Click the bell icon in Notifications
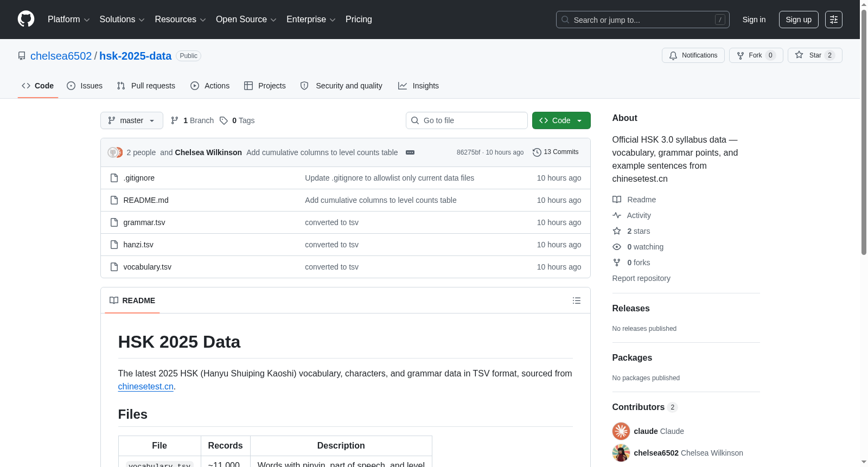The height and width of the screenshot is (467, 868). (x=673, y=55)
